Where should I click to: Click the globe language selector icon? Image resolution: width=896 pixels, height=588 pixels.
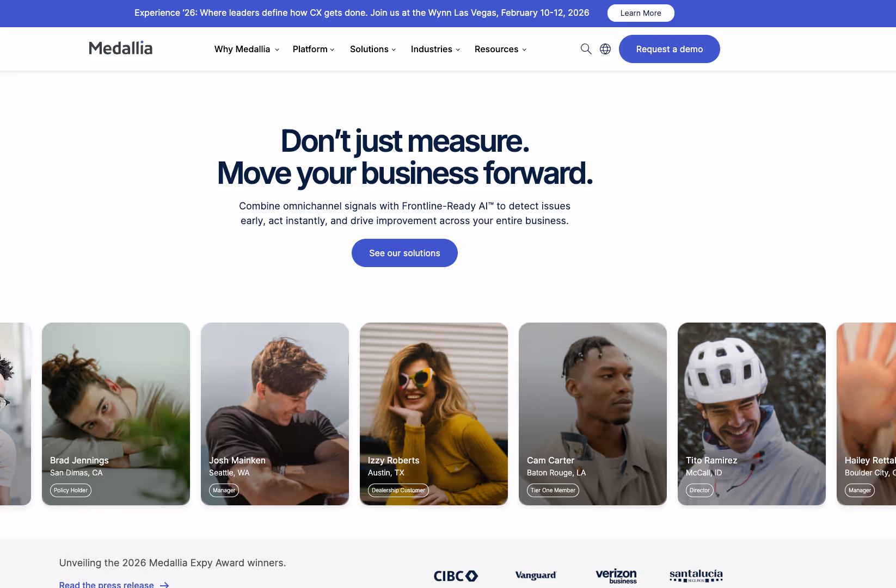tap(605, 49)
